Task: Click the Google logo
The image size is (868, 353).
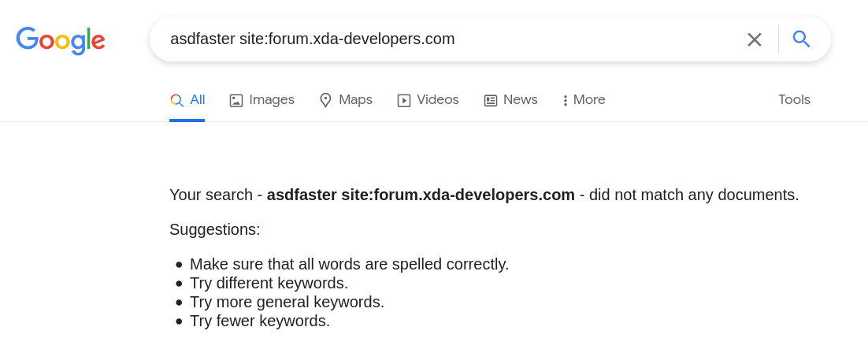Action: (61, 40)
